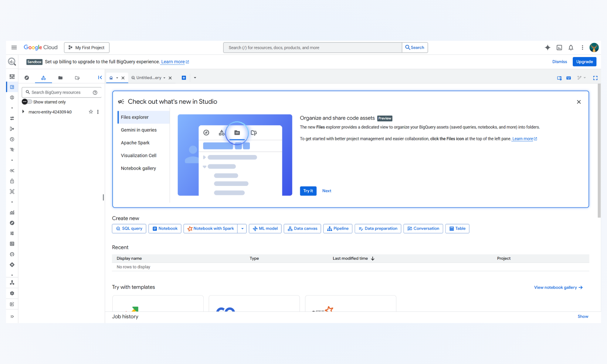Screen dimensions: 607x364
Task: Open release notes icon near sidebar bottom
Action: [x=12, y=304]
